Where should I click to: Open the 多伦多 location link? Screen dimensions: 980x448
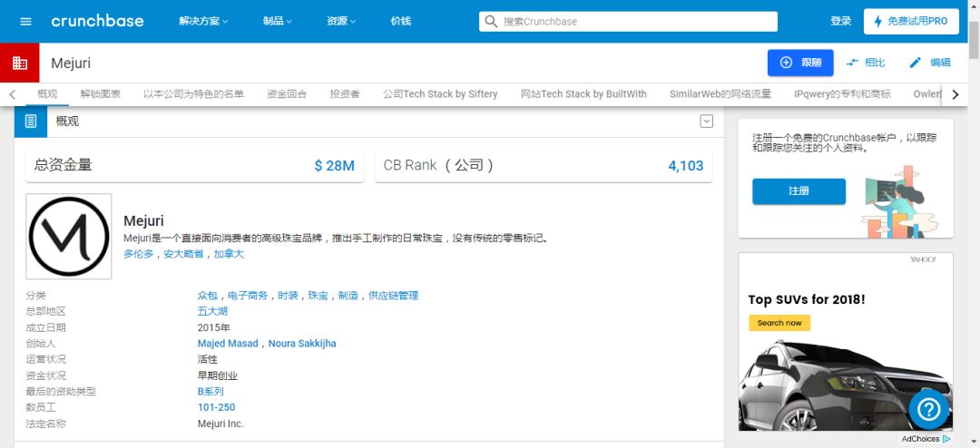click(x=138, y=254)
